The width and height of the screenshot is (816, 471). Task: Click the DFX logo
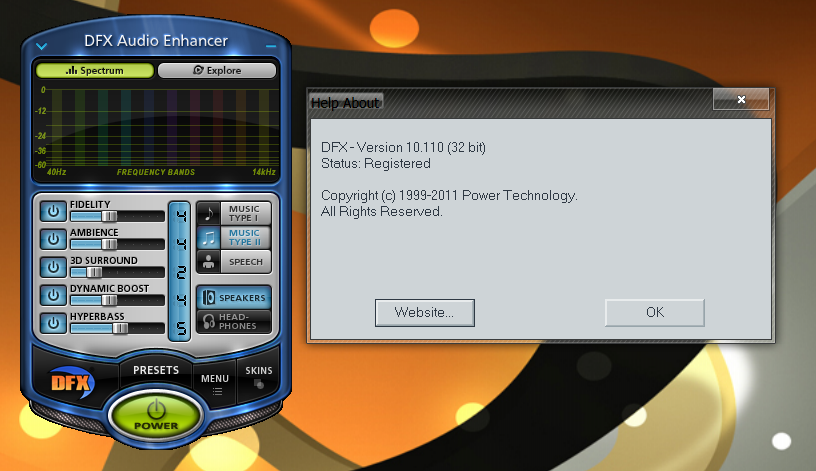pos(71,383)
